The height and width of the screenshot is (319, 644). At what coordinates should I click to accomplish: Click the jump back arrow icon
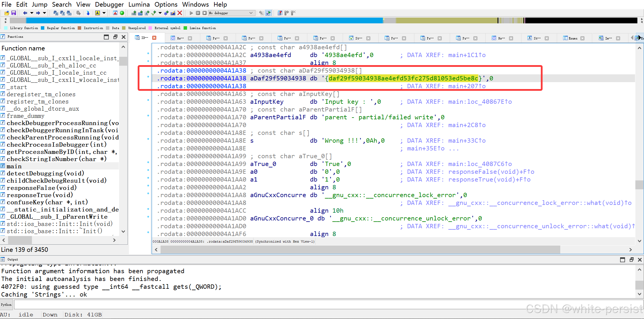tap(25, 13)
